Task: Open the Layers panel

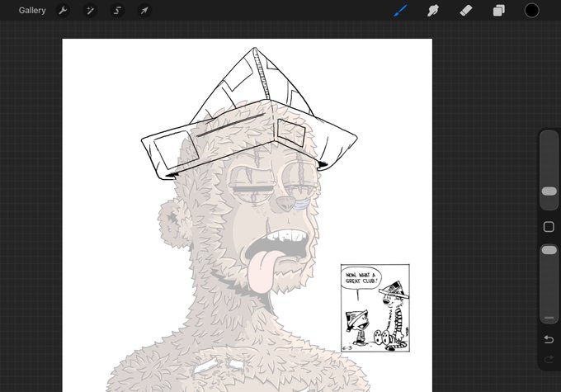Action: (x=499, y=11)
